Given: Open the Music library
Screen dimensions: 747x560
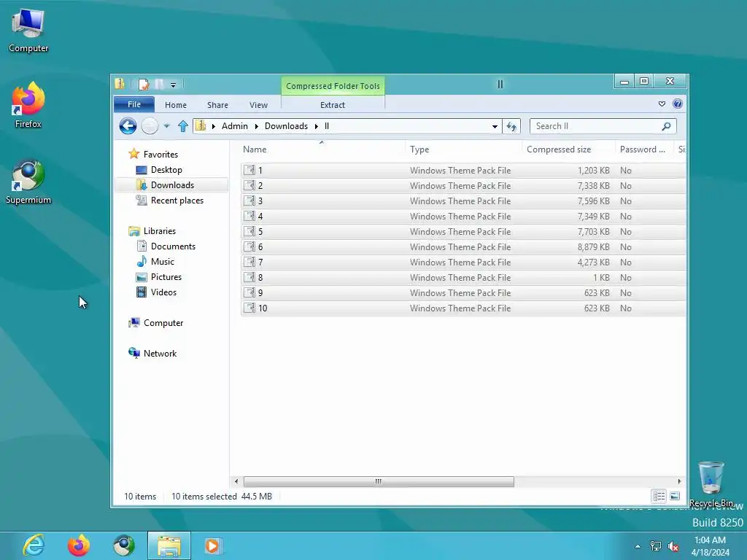Looking at the screenshot, I should (163, 262).
